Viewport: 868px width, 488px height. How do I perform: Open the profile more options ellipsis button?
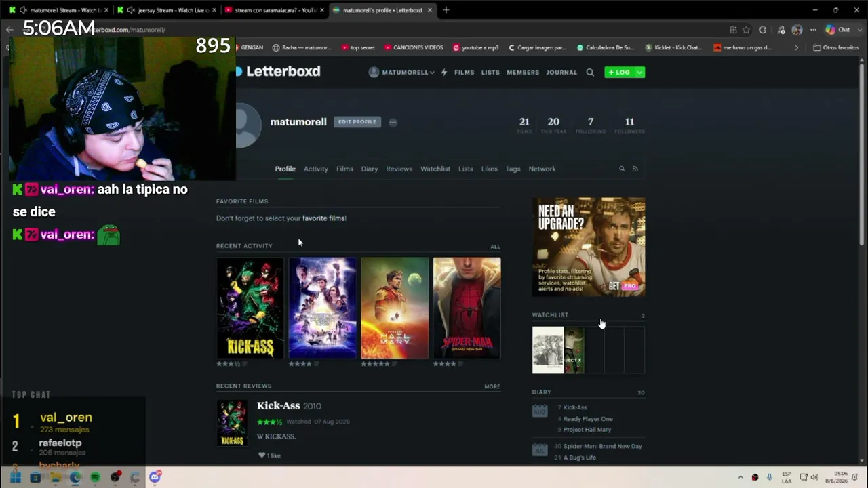(393, 122)
